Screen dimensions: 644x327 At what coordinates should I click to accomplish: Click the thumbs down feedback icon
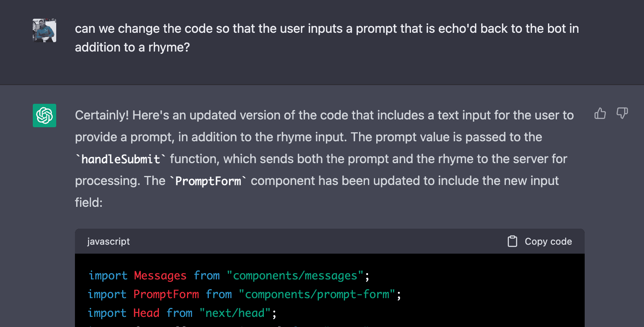[622, 114]
